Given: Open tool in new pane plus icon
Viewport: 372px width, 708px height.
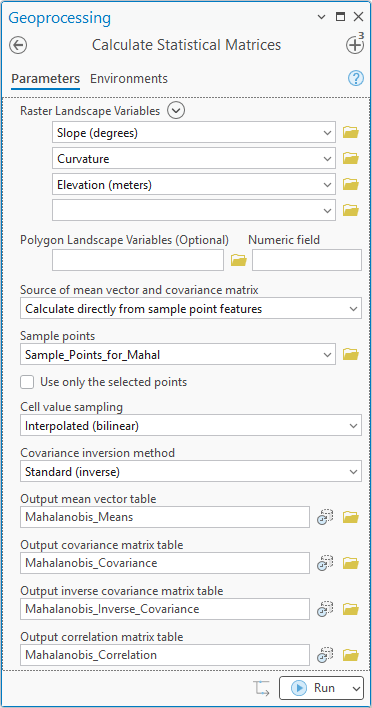Looking at the screenshot, I should pos(355,45).
